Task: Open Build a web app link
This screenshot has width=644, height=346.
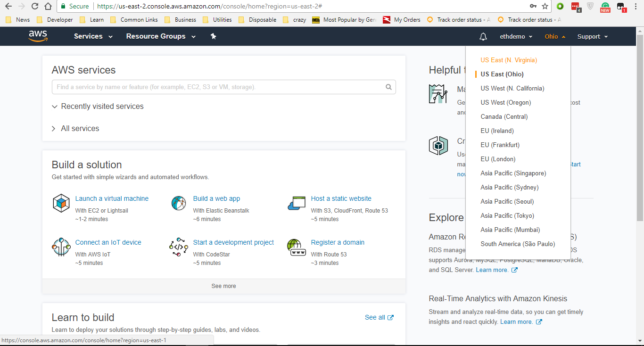Action: pos(216,198)
